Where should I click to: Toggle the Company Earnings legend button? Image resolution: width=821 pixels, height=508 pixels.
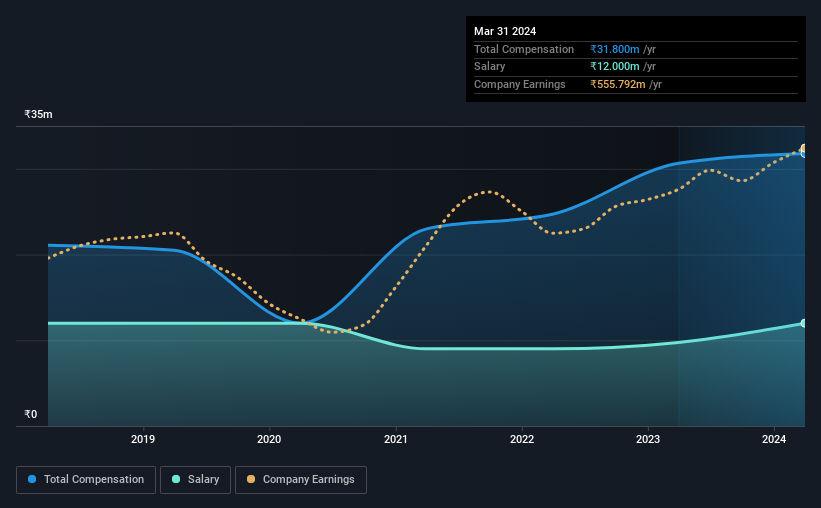[x=301, y=480]
